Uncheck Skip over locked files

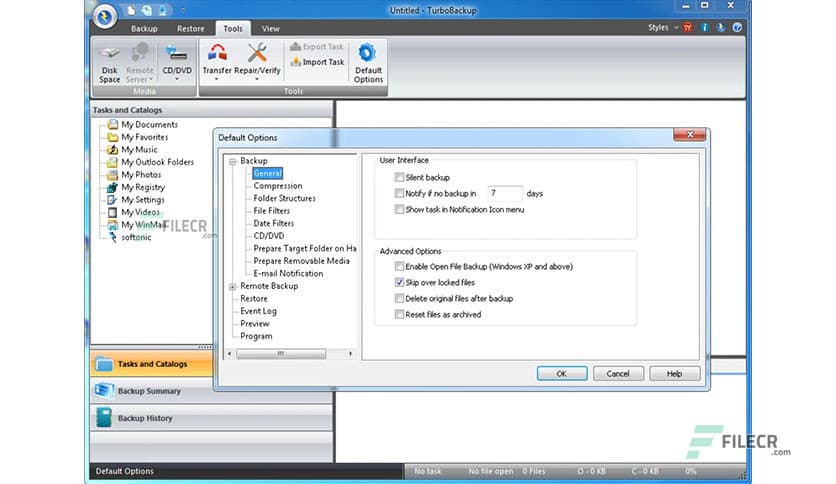tap(399, 282)
